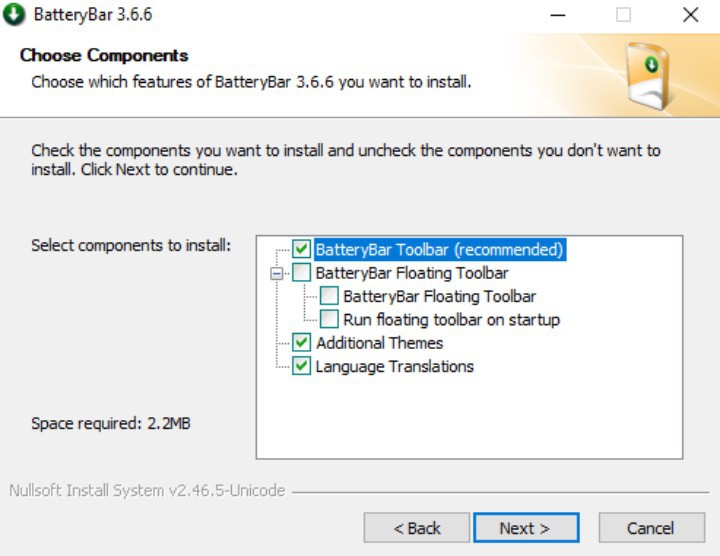Return with the Back button
This screenshot has width=720, height=556.
(x=416, y=528)
